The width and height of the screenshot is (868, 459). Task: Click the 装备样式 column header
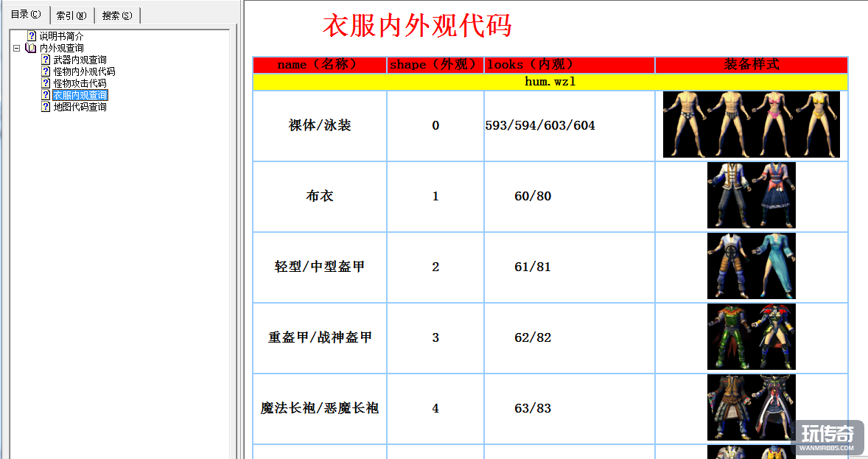click(x=751, y=65)
